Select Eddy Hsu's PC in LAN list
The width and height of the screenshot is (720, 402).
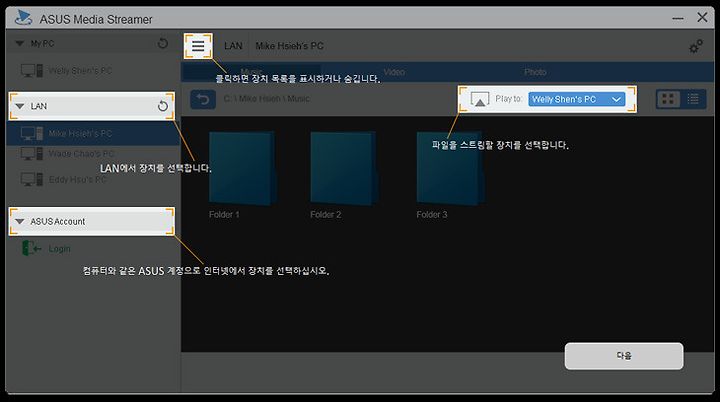93,179
